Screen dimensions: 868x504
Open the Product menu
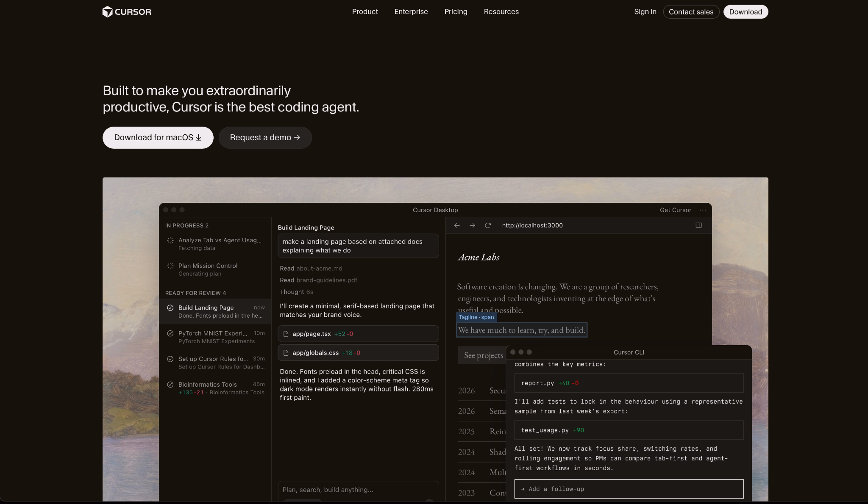(x=365, y=12)
